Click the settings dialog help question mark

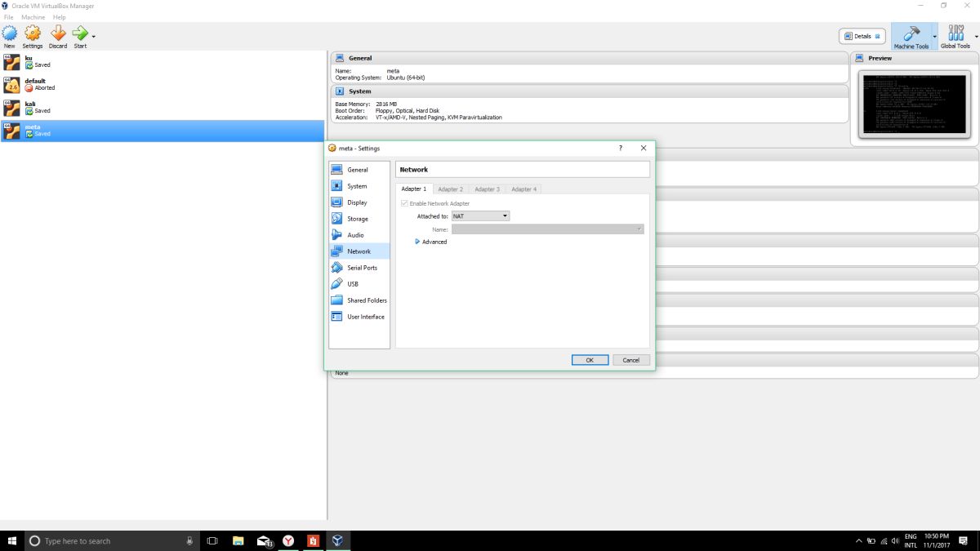[621, 148]
